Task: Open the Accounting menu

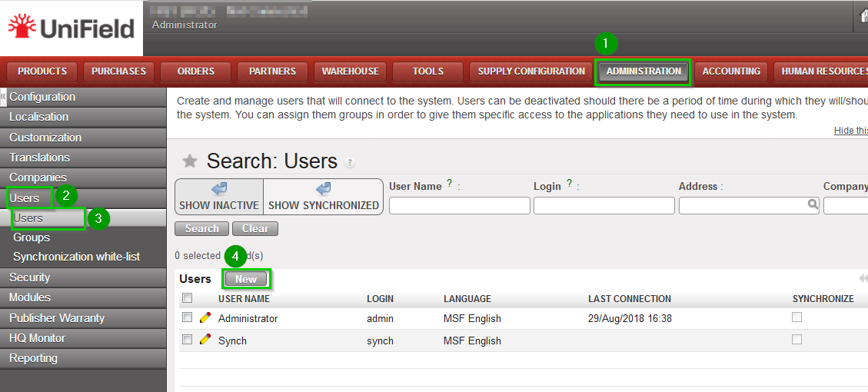Action: [731, 71]
